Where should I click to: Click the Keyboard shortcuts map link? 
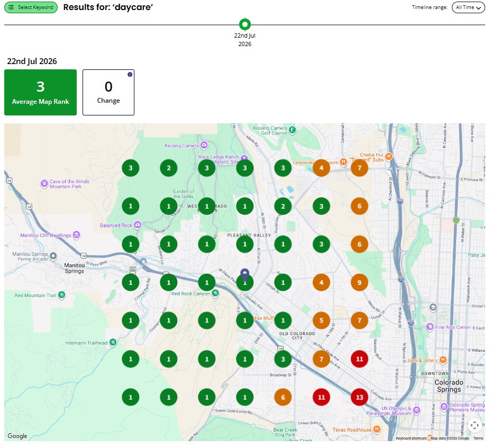click(411, 438)
